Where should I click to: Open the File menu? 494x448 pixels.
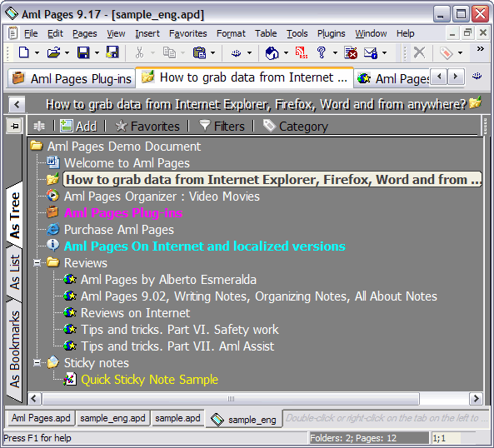click(31, 33)
